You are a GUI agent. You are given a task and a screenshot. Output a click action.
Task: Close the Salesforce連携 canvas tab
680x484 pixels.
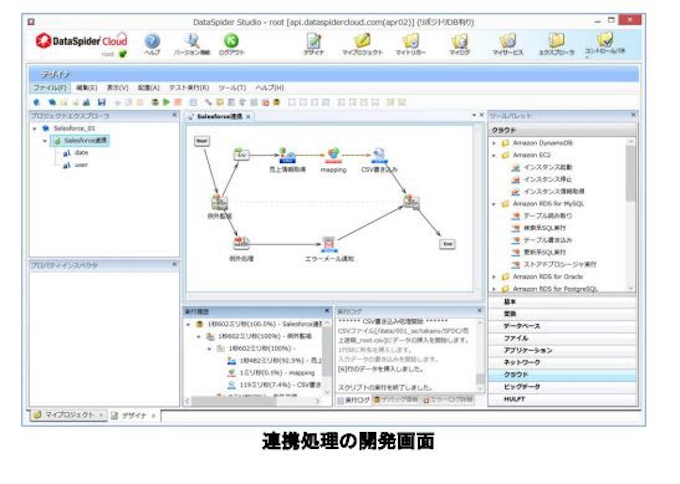249,116
